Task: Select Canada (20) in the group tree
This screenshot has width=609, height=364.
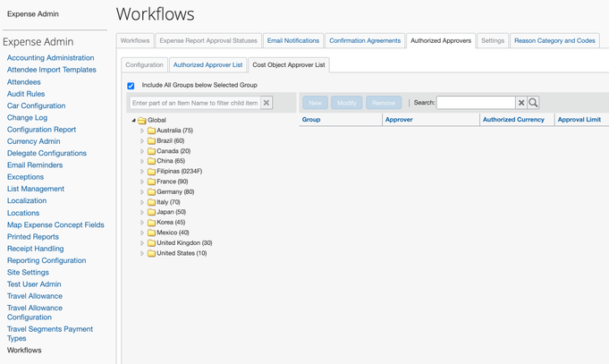Action: coord(173,151)
